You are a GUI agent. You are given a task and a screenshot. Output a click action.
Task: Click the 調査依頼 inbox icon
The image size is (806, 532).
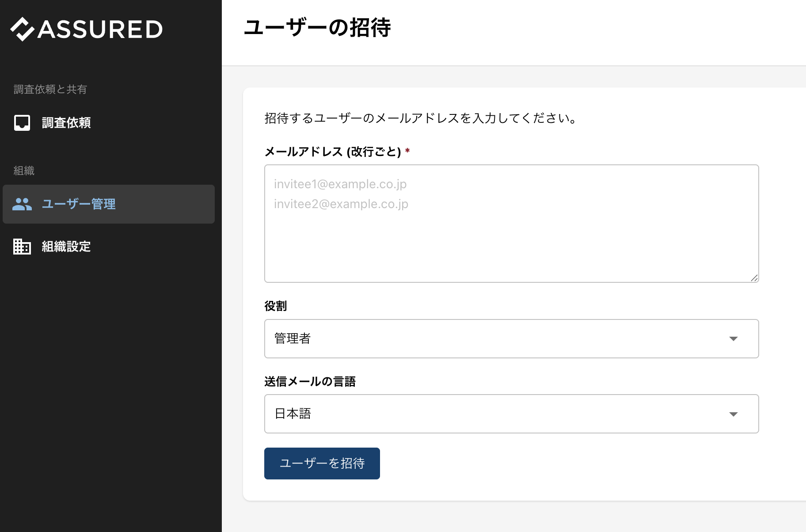22,123
